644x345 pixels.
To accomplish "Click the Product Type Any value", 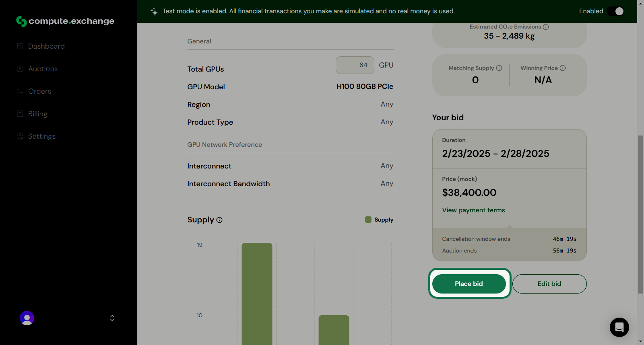I will point(387,122).
